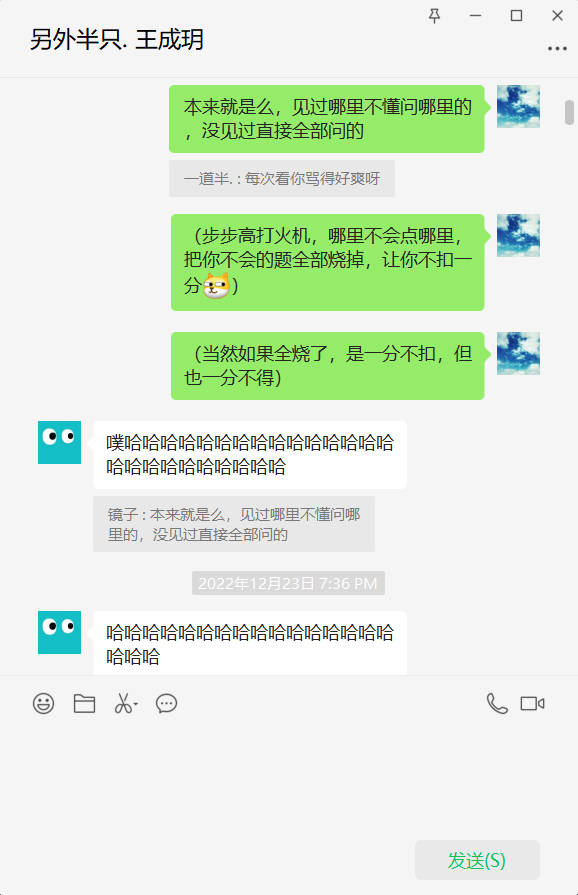Start a video call camera icon

tap(532, 703)
